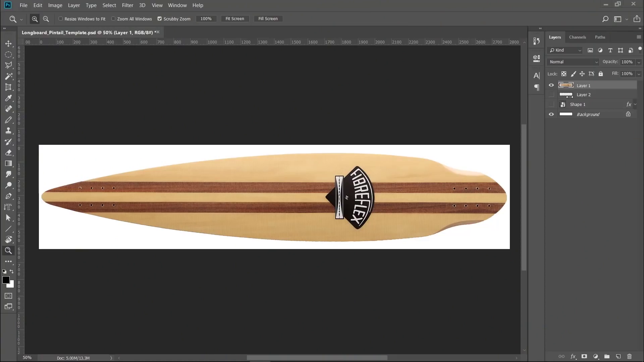The image size is (644, 362).
Task: Click the Layer 1 thumbnail
Action: [x=566, y=85]
